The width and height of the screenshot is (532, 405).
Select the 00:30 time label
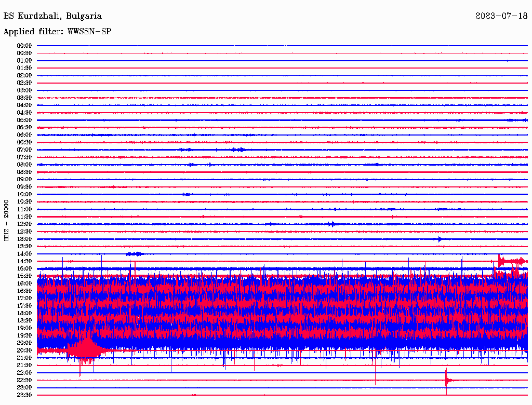24,53
